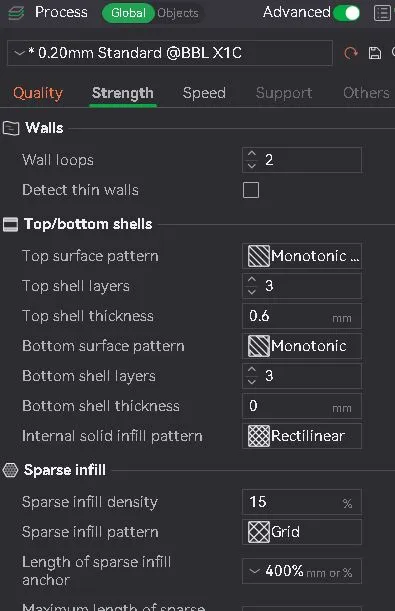Click the Grid pattern preview icon

coord(259,532)
